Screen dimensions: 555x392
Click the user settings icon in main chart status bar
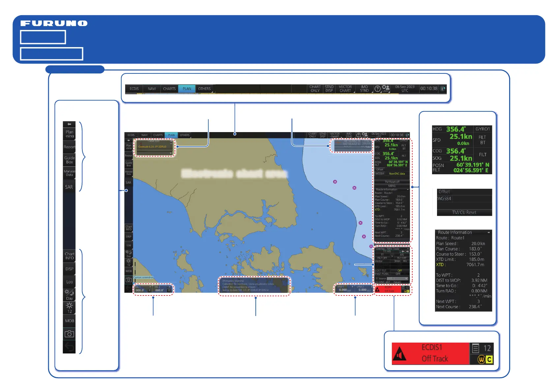[x=365, y=135]
